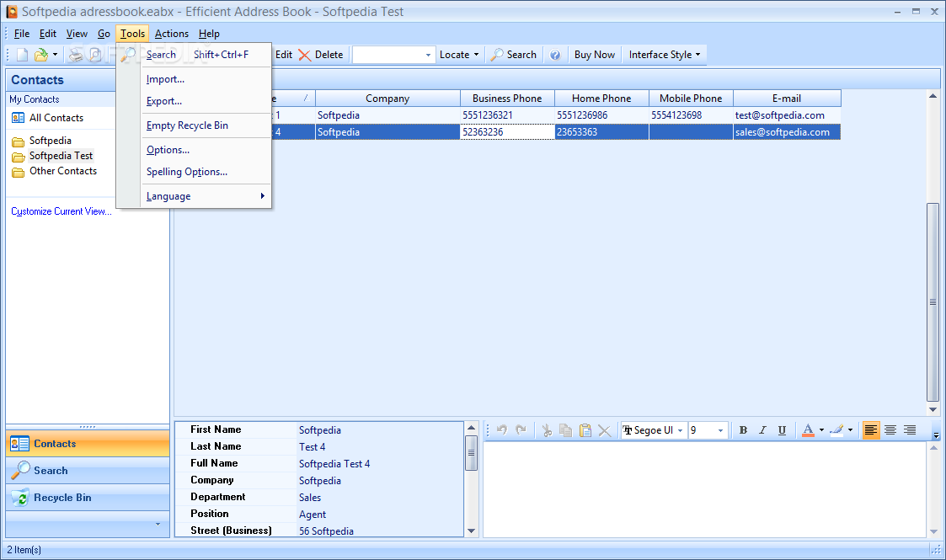Apply the font color A button
Screen dimensions: 946x560
[x=808, y=430]
